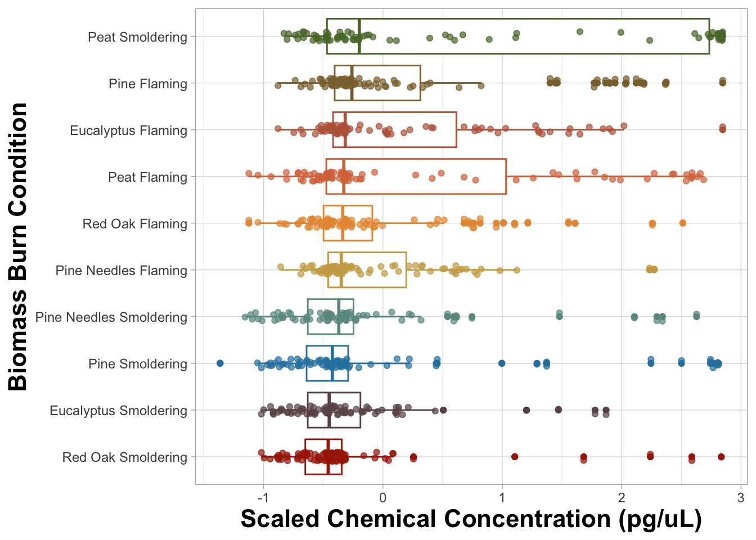Click the leftmost blue Pine Smoldering outlier point

pyautogui.click(x=220, y=363)
